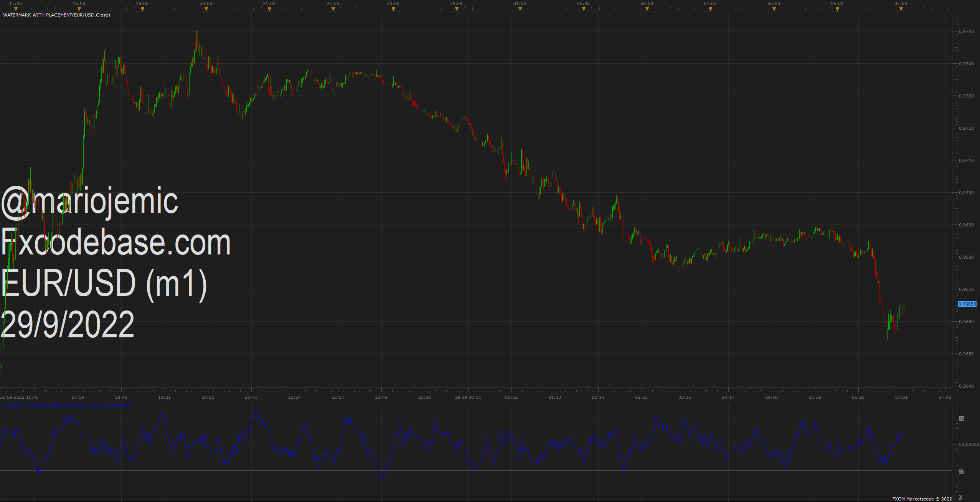Screen dimensions: 980x502
Task: Click the 02:14 bottom time label
Action: click(598, 397)
